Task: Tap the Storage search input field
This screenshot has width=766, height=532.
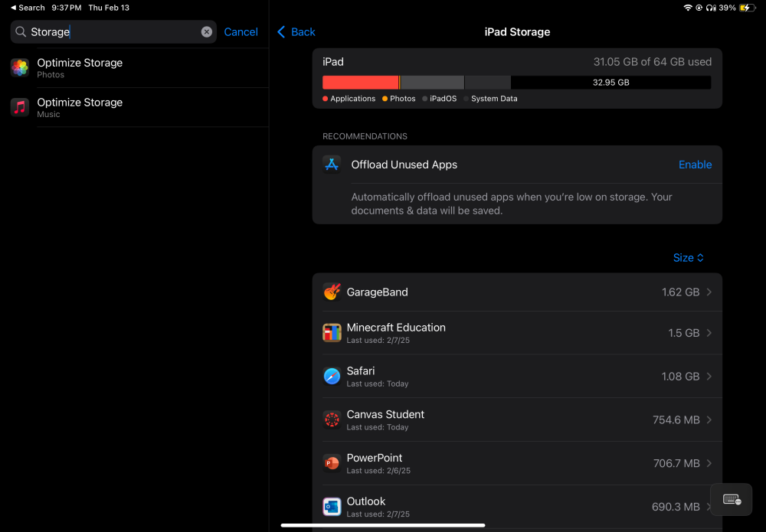Action: click(113, 31)
